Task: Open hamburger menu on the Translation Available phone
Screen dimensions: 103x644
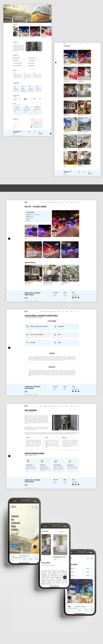Action: click(x=92, y=558)
